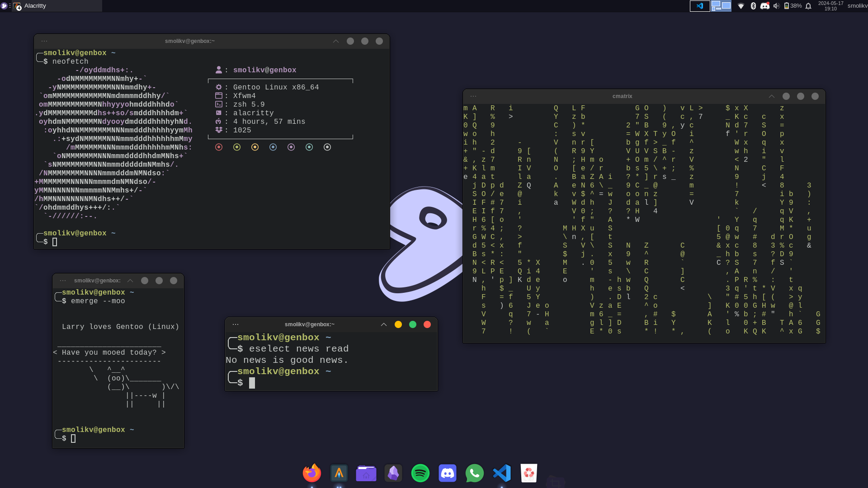Click the 'emerge --moo' command text

98,301
